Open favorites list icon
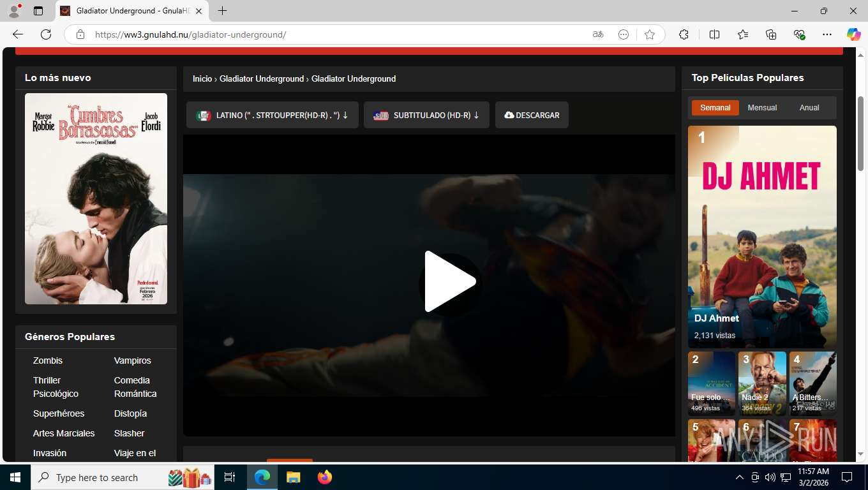This screenshot has width=868, height=490. point(743,34)
